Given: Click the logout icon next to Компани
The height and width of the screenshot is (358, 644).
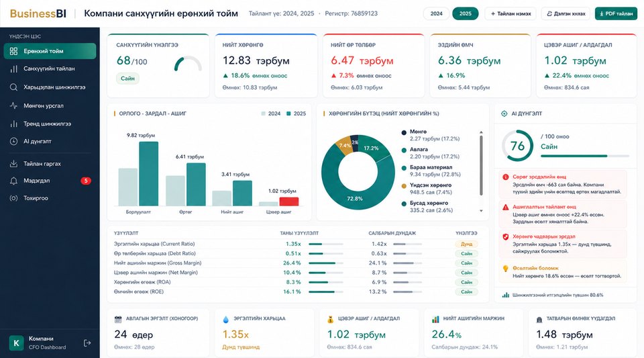Looking at the screenshot, I should (x=87, y=343).
